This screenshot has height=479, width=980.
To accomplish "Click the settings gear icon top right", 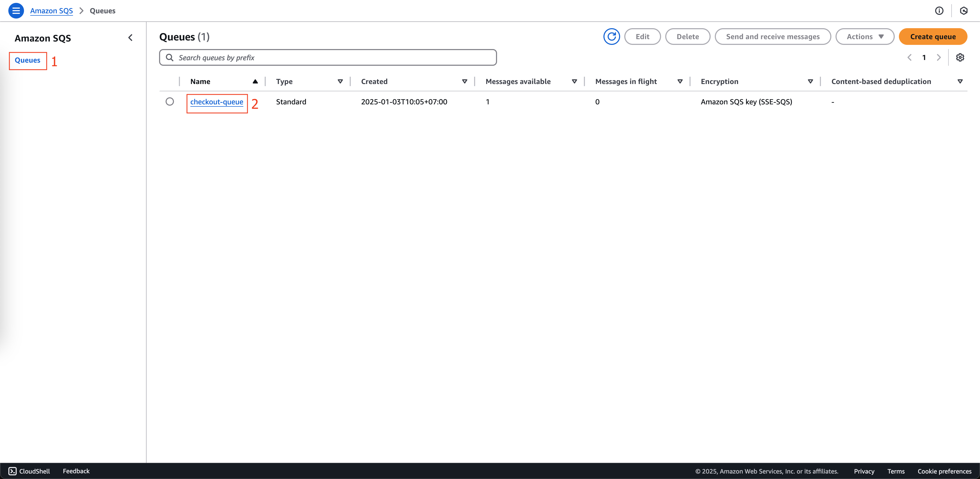I will [960, 58].
